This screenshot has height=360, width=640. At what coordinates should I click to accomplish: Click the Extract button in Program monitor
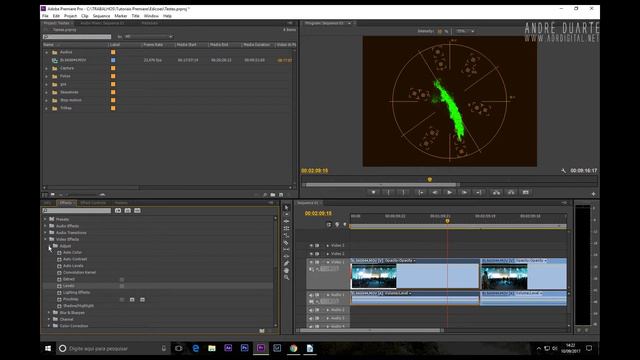511,192
